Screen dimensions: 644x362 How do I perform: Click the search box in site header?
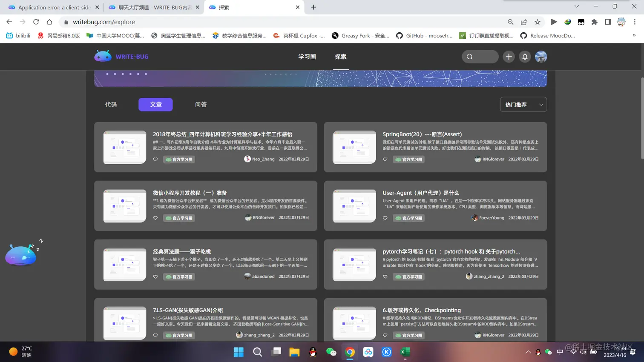click(x=480, y=57)
